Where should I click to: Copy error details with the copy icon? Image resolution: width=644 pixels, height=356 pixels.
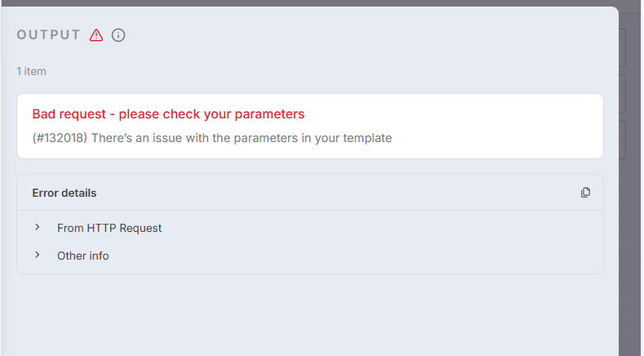coord(585,193)
